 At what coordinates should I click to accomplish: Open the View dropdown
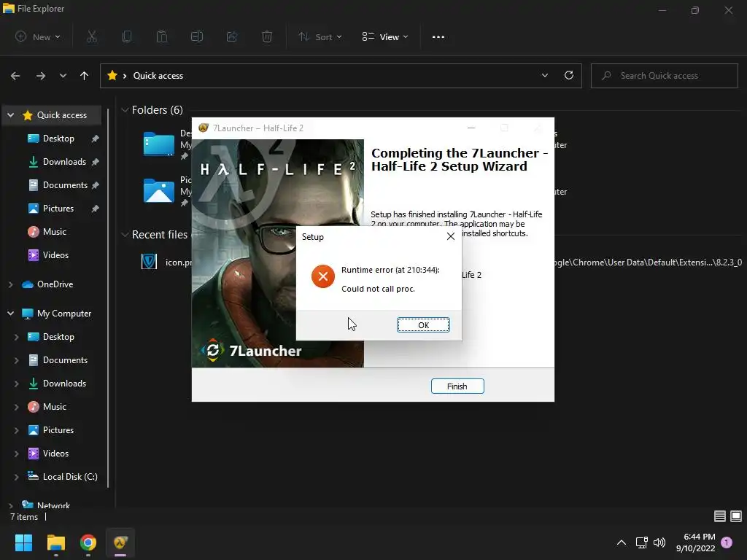click(385, 36)
